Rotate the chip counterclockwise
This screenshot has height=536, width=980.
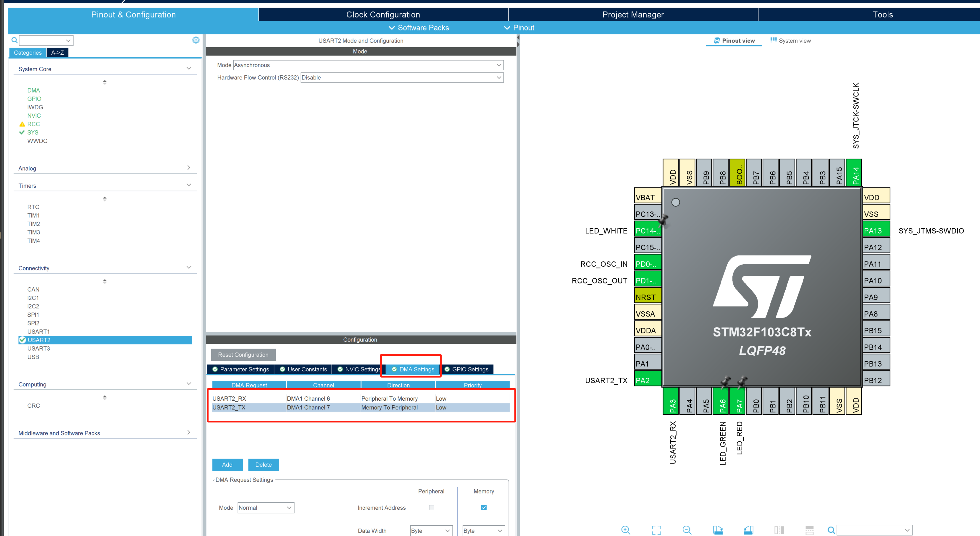[x=748, y=529]
